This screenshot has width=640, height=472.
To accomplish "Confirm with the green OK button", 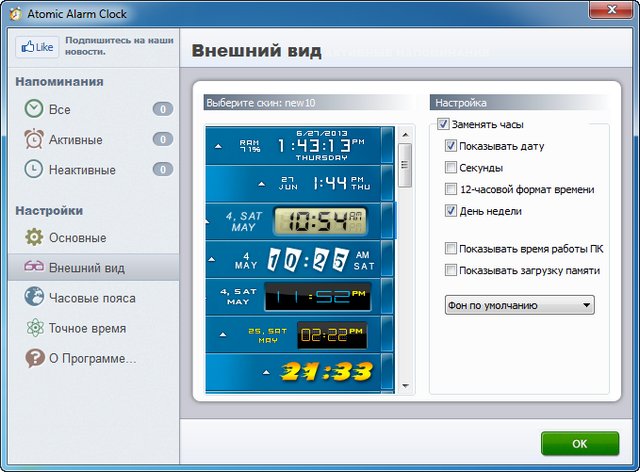I will (579, 443).
